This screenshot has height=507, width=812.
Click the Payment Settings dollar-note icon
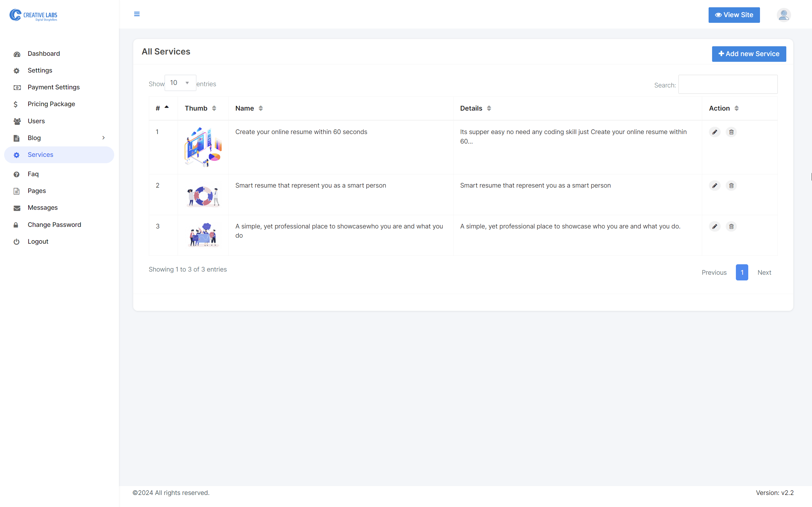pos(17,87)
